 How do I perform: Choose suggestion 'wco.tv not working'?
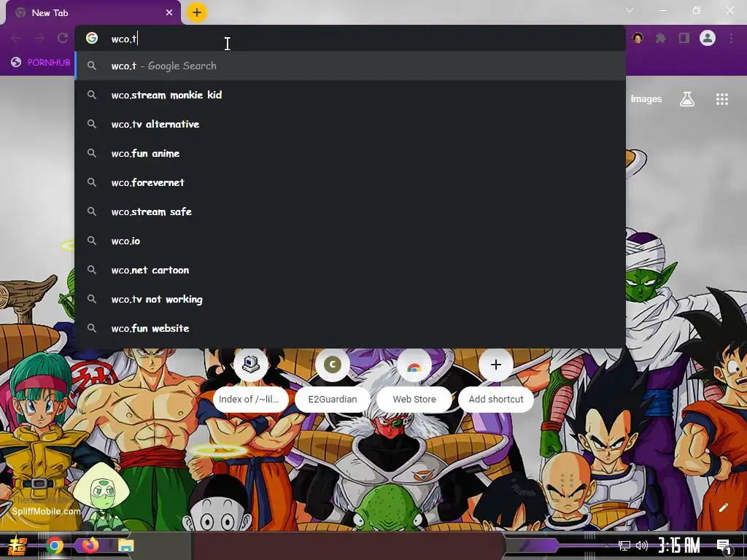coord(349,299)
